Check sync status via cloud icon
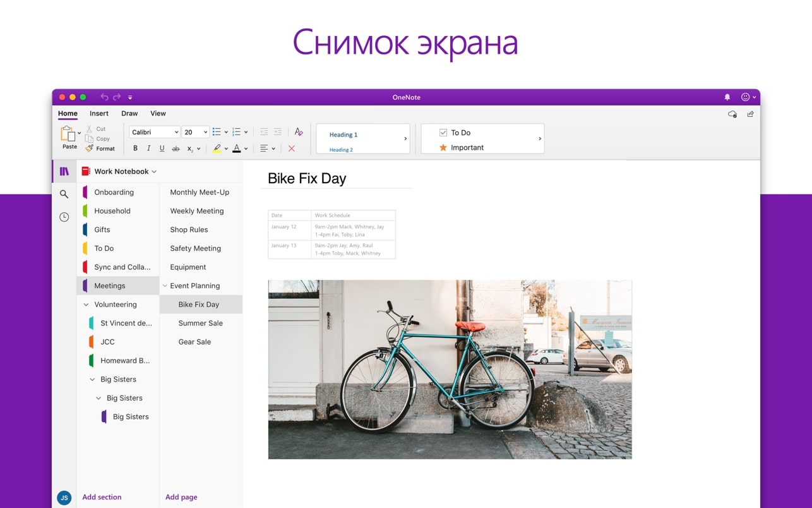 [x=732, y=114]
